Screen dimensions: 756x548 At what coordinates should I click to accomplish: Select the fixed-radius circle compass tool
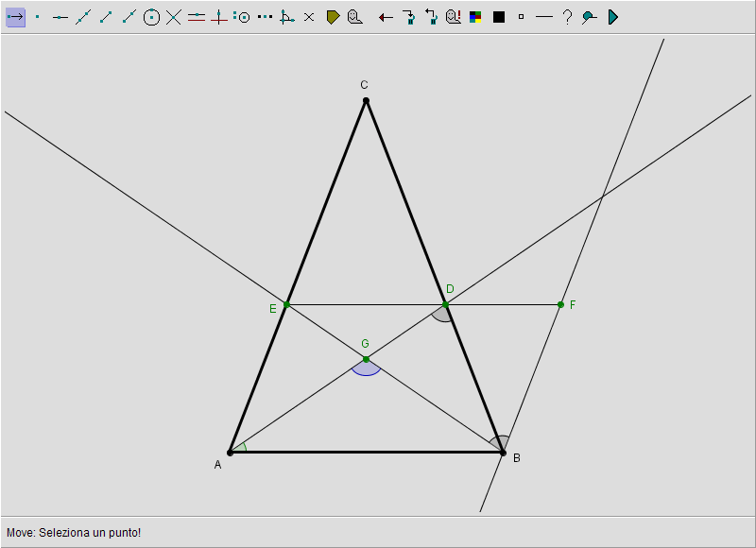click(x=242, y=17)
